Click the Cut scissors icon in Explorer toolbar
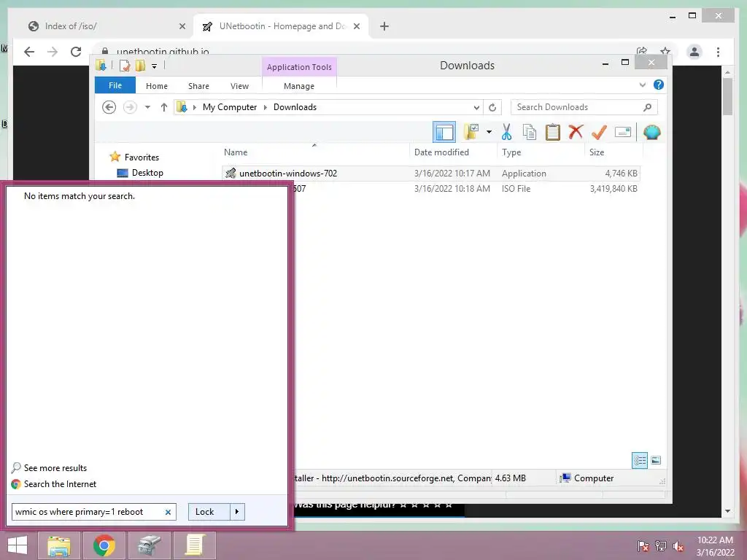747x560 pixels. click(506, 132)
